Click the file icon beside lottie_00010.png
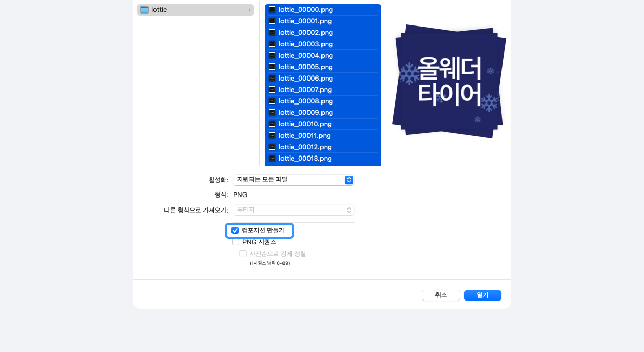 click(x=272, y=124)
